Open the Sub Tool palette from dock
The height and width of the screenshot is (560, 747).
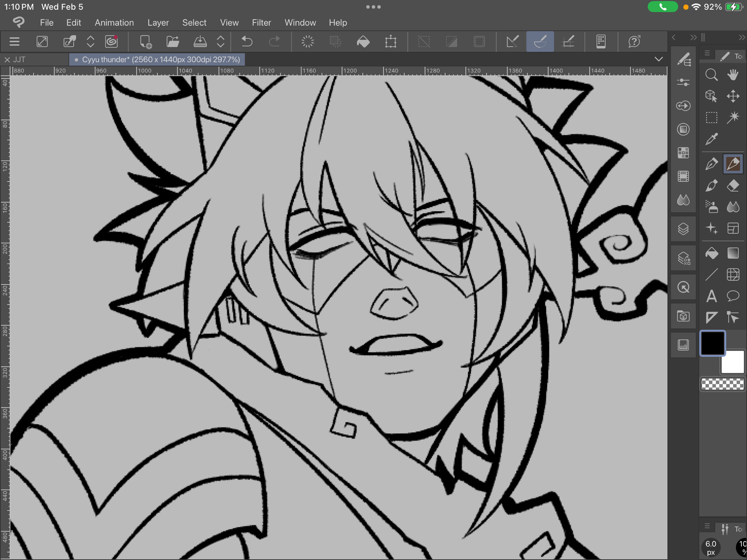tap(684, 59)
